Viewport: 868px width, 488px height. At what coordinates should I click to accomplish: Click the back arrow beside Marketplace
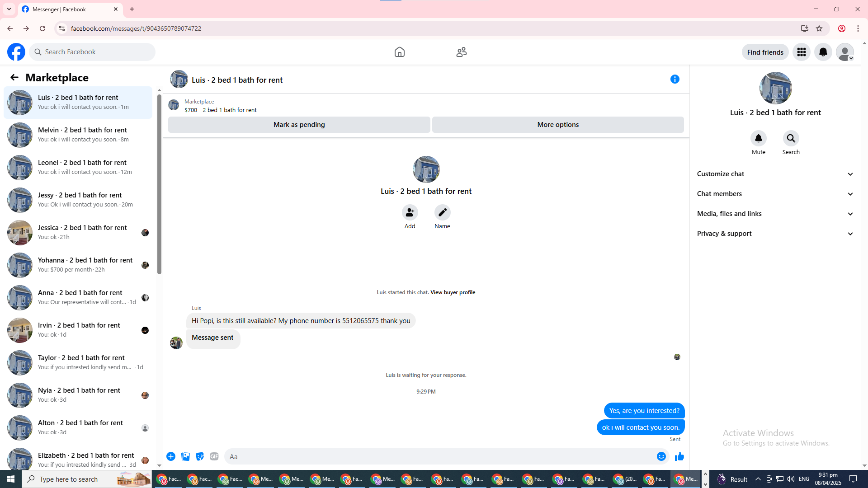click(x=14, y=78)
